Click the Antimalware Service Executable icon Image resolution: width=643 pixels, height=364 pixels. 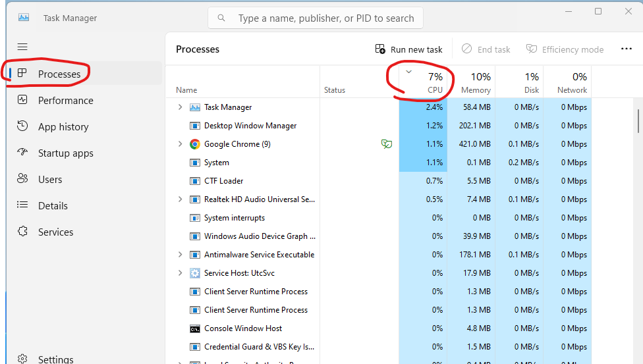tap(195, 255)
